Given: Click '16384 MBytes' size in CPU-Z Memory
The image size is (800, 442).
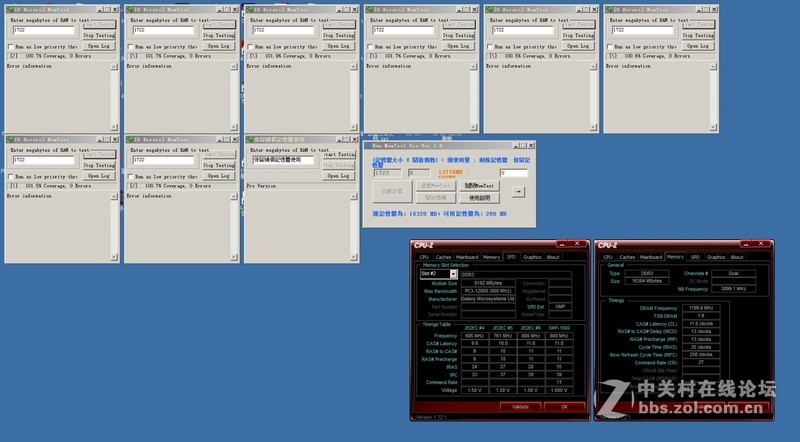Looking at the screenshot, I should (x=647, y=281).
